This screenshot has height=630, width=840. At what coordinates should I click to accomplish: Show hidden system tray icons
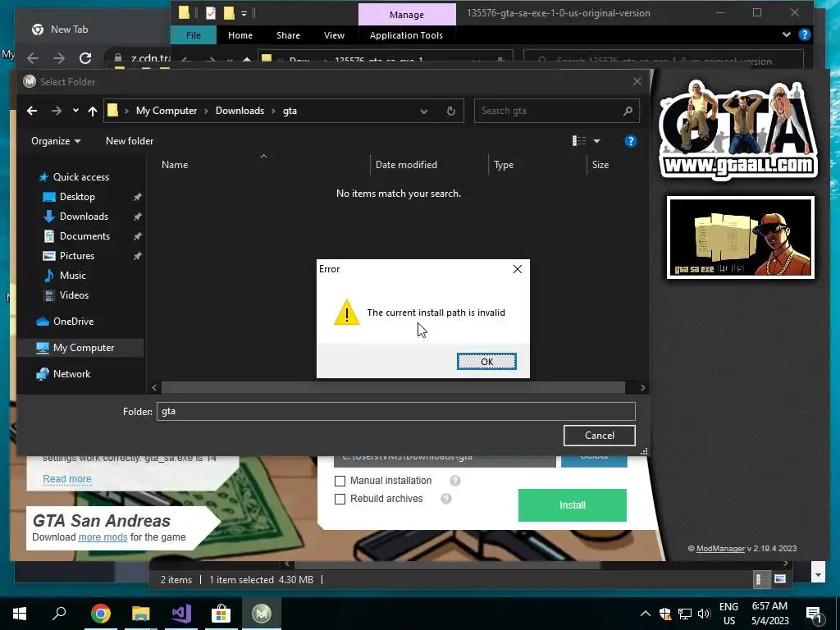click(646, 614)
